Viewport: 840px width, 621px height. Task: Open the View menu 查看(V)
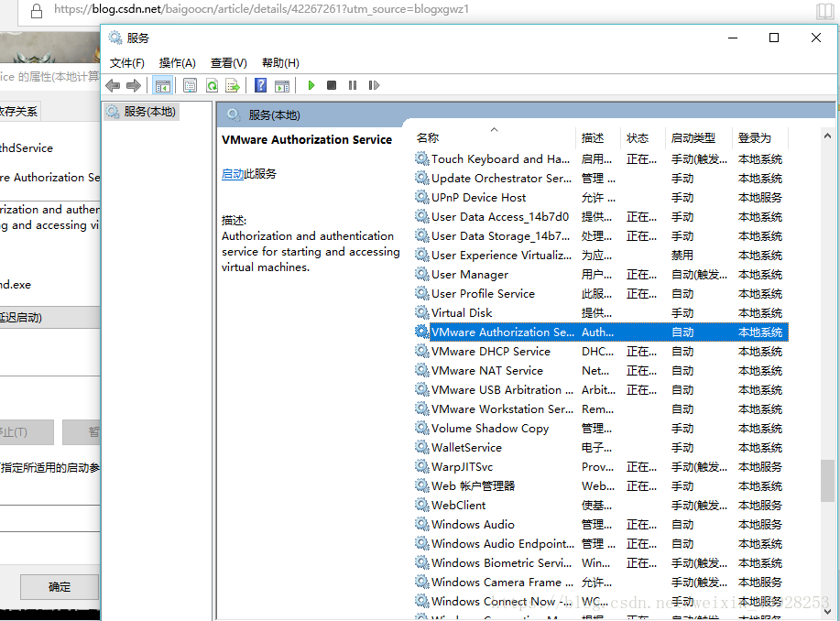click(x=229, y=63)
